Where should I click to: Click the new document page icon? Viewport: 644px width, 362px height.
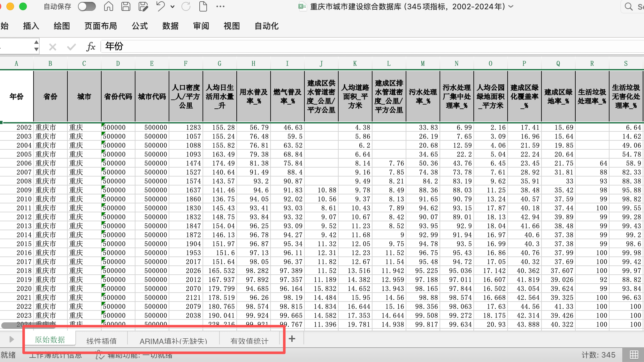(203, 6)
